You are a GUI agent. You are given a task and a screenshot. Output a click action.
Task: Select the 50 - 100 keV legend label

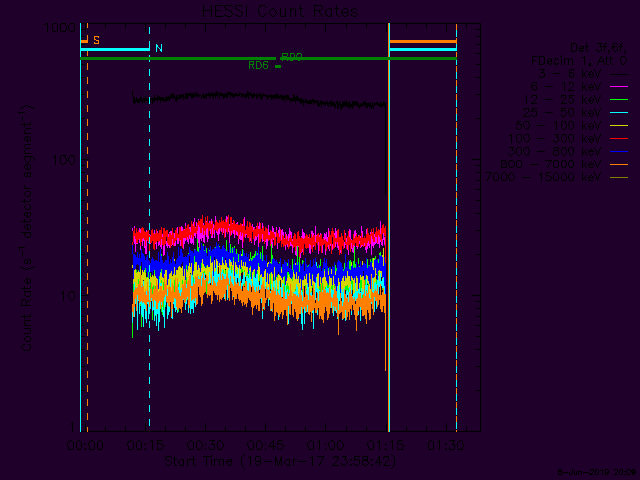click(558, 125)
